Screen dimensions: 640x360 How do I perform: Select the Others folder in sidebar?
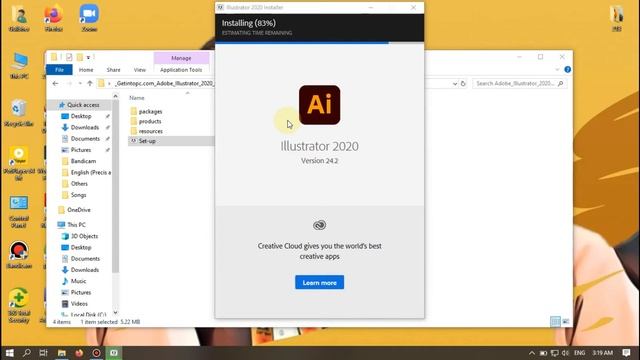click(x=79, y=184)
